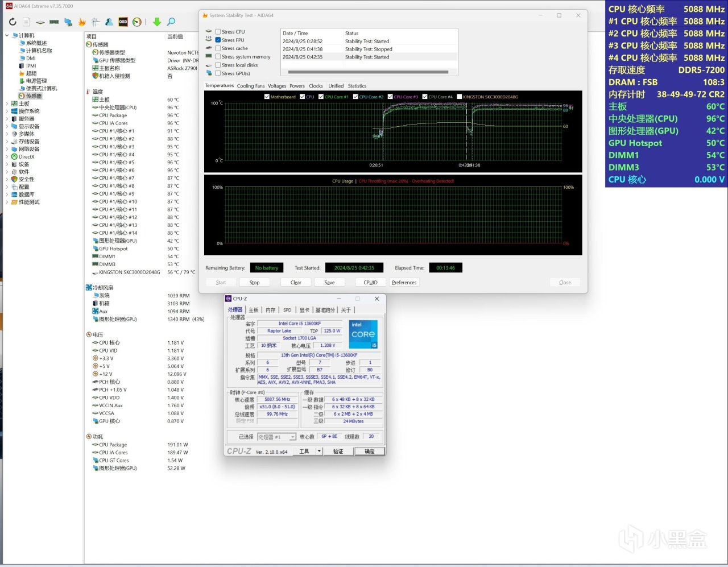Viewport: 728px width, 567px height.
Task: Click the memory module benchmark toolbar icon
Action: click(54, 22)
